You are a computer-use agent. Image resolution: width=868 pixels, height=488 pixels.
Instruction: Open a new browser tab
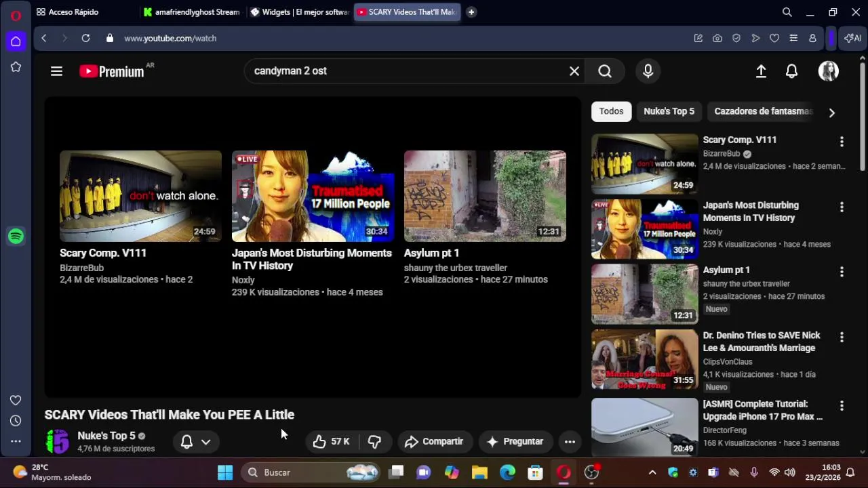(471, 12)
